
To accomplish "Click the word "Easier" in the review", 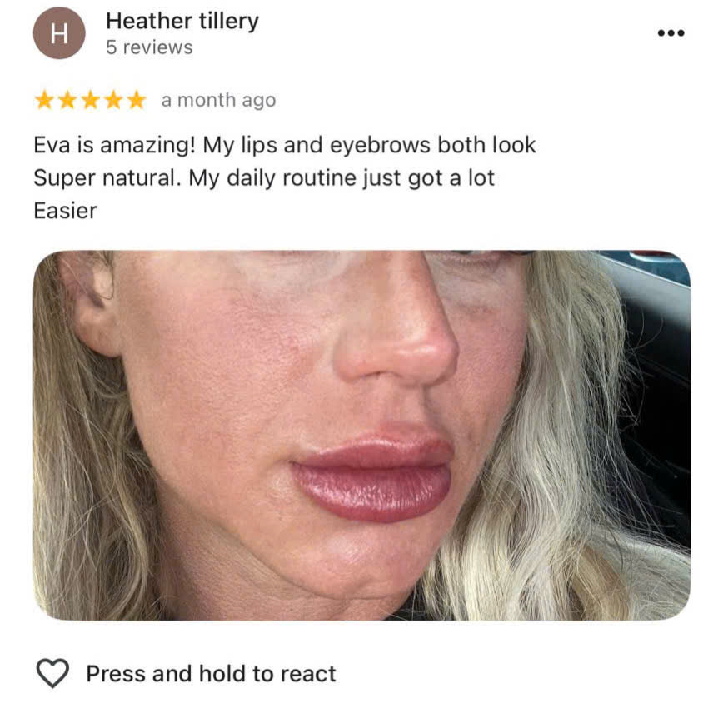I will [x=66, y=211].
